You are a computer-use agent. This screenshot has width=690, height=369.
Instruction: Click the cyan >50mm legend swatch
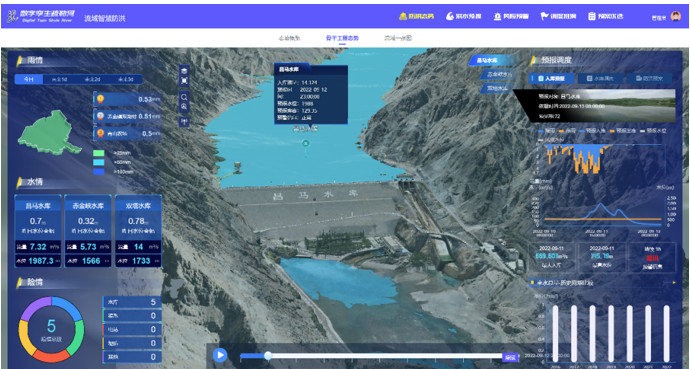pos(99,162)
